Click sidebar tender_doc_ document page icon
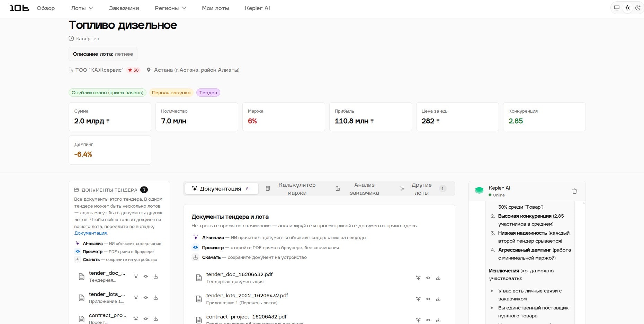The width and height of the screenshot is (644, 324). [81, 277]
